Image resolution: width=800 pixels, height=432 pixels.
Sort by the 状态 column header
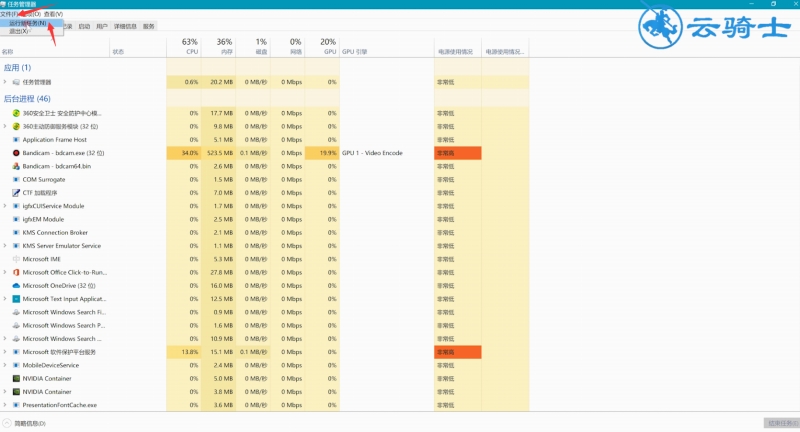click(138, 46)
